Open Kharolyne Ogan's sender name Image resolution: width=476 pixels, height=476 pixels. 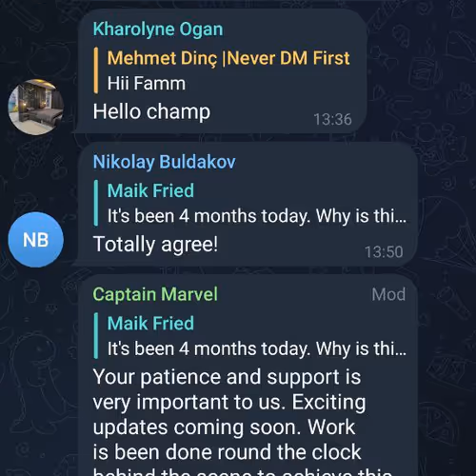click(x=158, y=30)
